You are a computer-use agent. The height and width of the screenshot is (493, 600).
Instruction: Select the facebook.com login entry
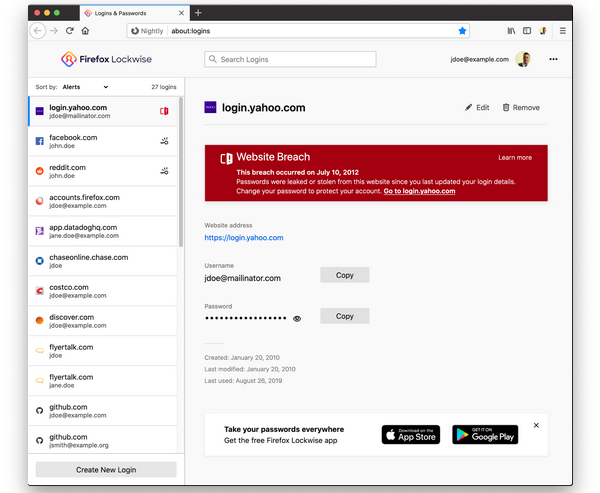click(103, 141)
